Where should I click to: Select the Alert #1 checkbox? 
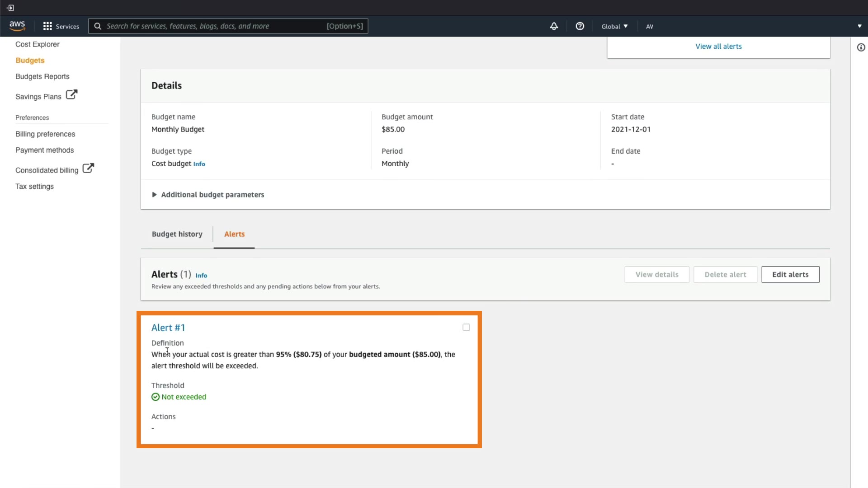click(466, 328)
